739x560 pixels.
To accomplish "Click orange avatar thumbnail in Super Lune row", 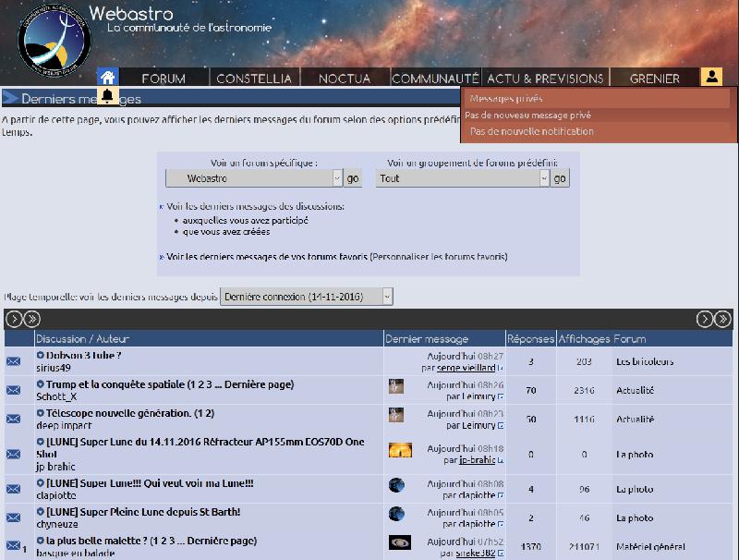I will pos(400,450).
